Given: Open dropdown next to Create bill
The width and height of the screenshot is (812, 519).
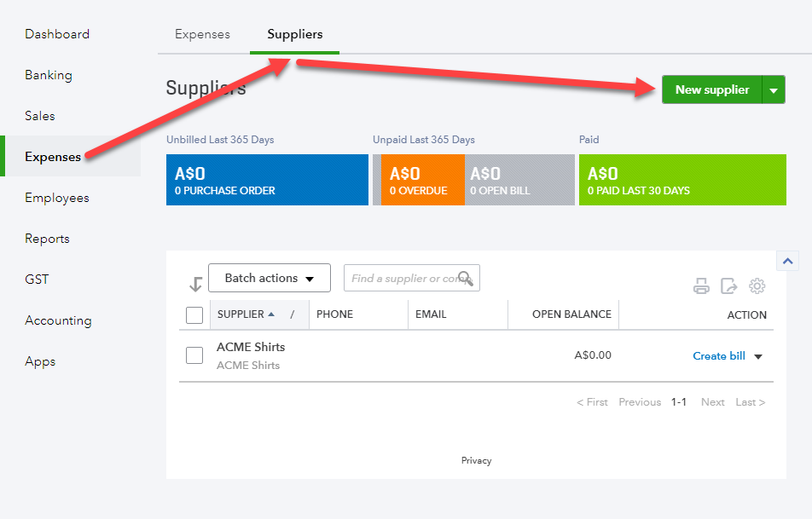Looking at the screenshot, I should point(758,356).
